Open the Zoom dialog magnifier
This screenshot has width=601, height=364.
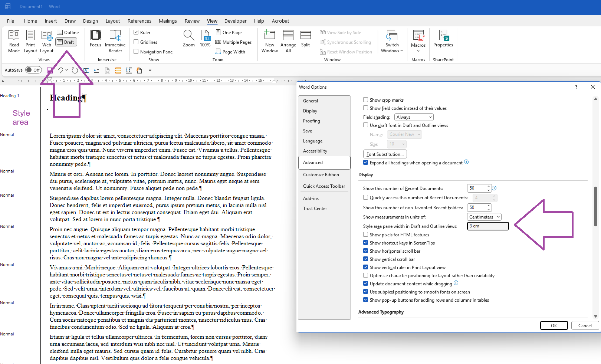pos(189,39)
